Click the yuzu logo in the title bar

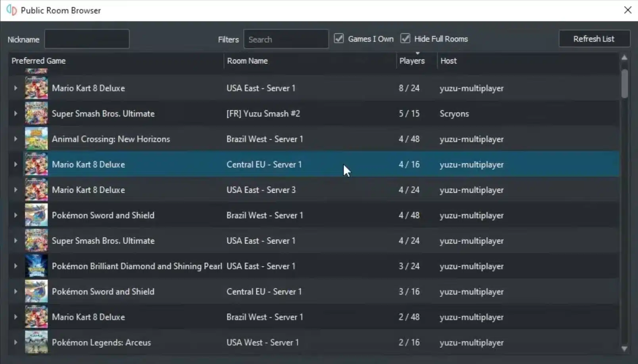(x=12, y=10)
